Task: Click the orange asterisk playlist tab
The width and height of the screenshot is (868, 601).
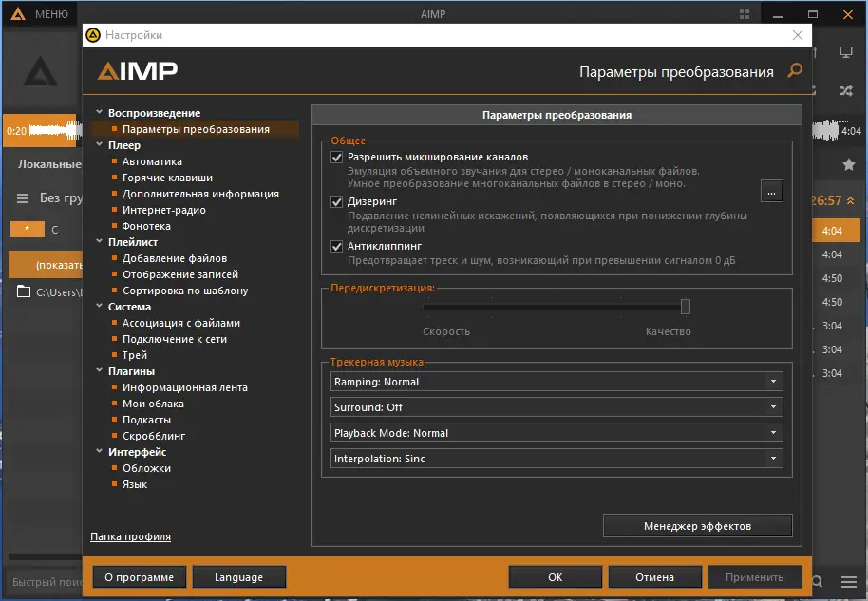Action: [28, 229]
